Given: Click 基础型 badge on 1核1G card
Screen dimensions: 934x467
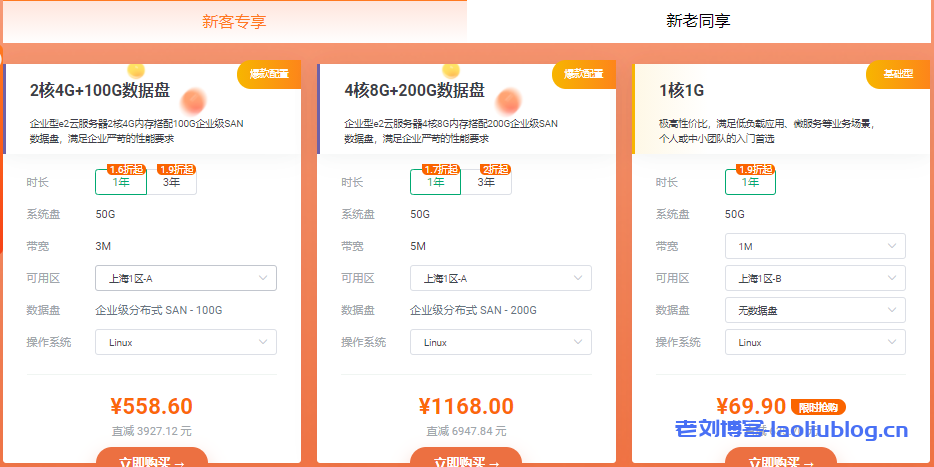Looking at the screenshot, I should pyautogui.click(x=898, y=74).
